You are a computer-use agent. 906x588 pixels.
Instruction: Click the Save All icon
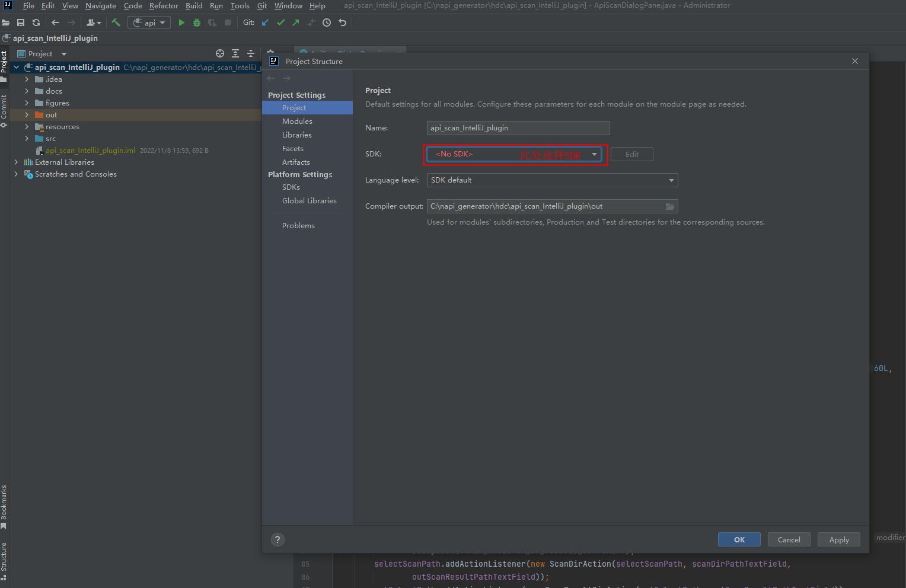(x=21, y=23)
